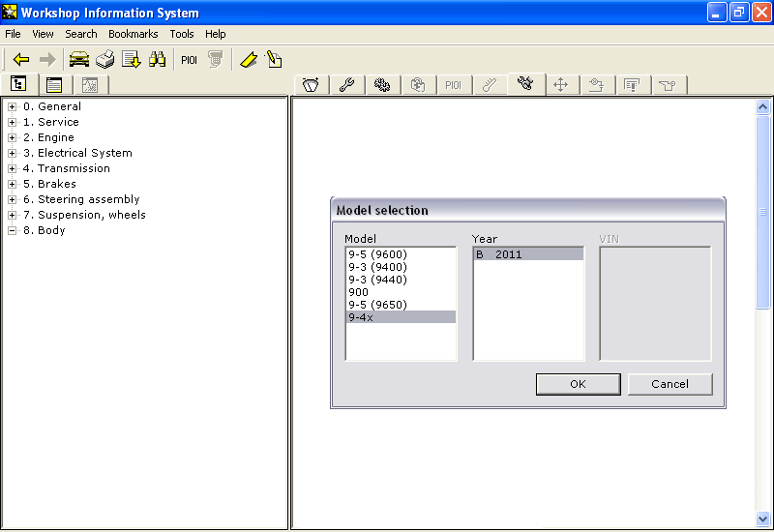This screenshot has height=532, width=774.
Task: Open the Bookmarks menu
Action: [134, 34]
